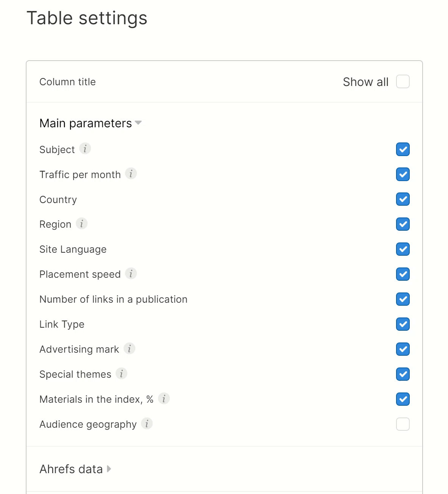This screenshot has height=494, width=448.
Task: Open the Traffic per month info icon
Action: point(131,174)
